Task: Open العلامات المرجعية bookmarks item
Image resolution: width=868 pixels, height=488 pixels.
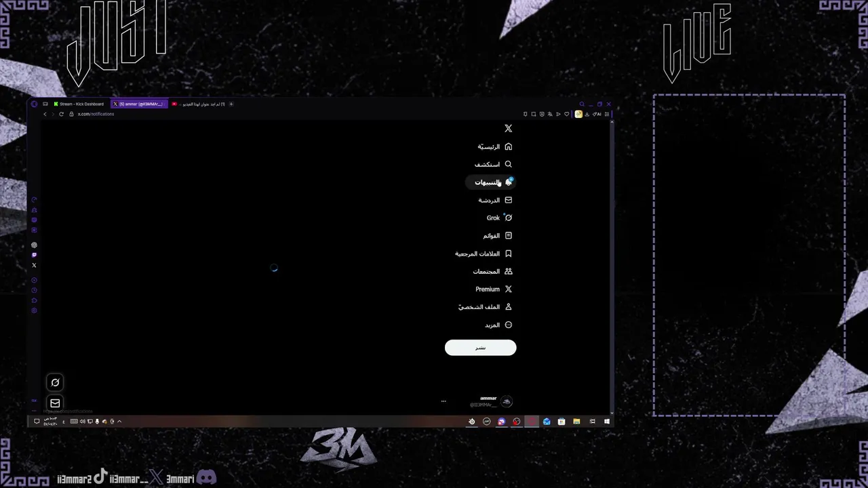Action: tap(484, 253)
